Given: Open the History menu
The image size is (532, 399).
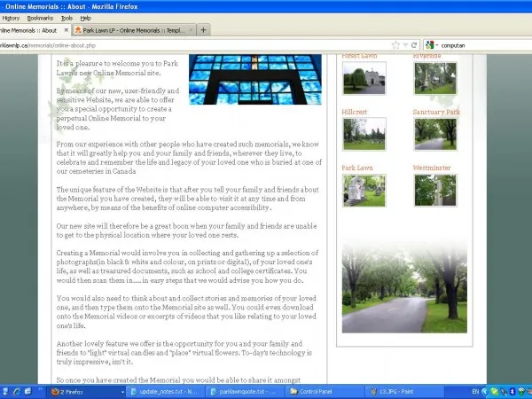Looking at the screenshot, I should 11,18.
